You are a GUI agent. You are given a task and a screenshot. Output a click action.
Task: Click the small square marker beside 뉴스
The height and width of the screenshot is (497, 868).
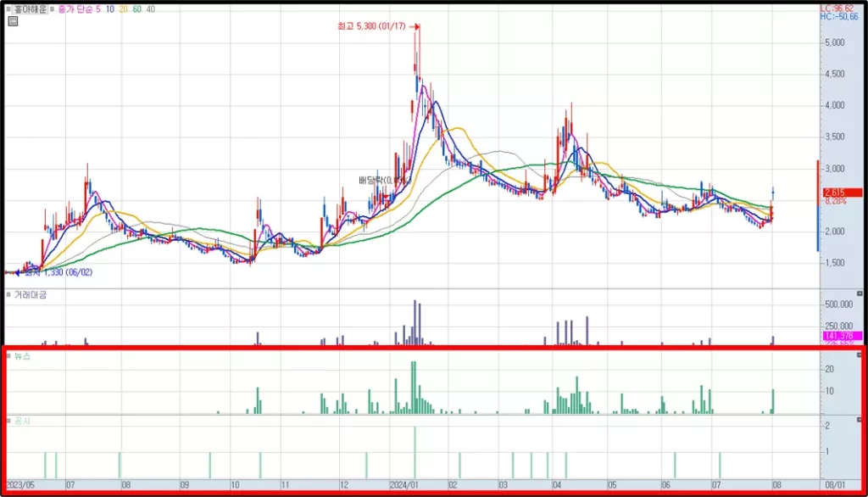coord(8,356)
